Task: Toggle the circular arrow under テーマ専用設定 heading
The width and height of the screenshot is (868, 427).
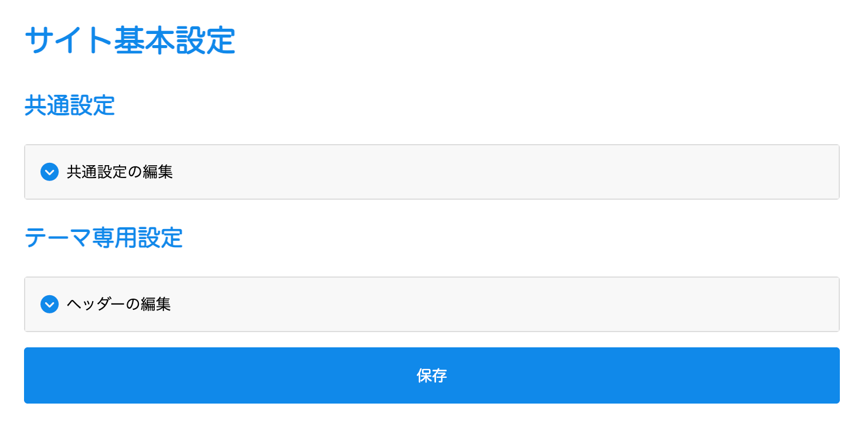Action: 50,305
